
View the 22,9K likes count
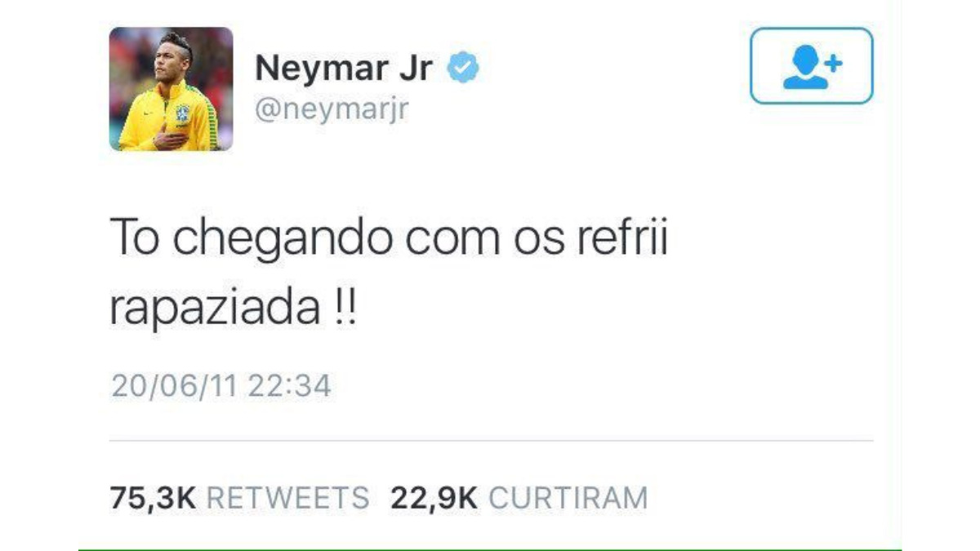click(434, 498)
